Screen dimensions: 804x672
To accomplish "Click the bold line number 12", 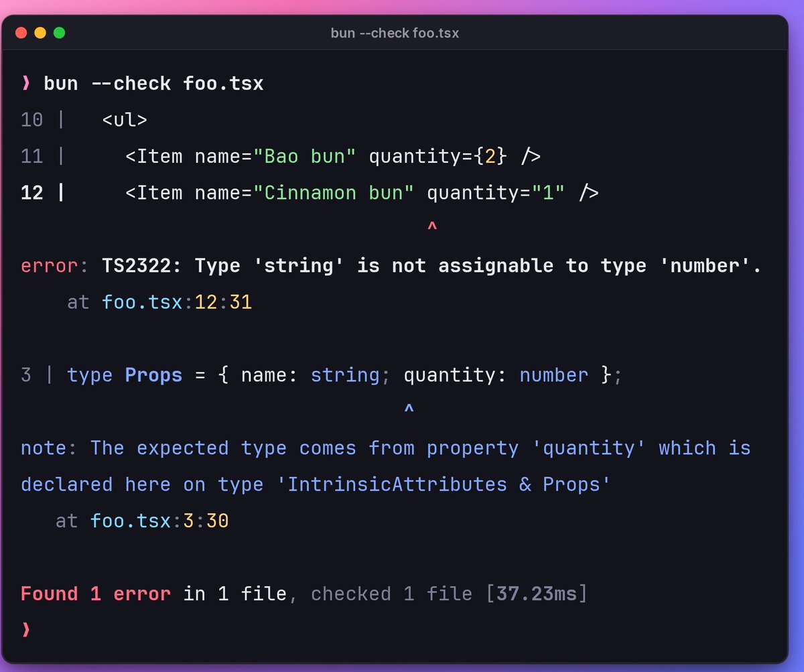I will point(31,193).
